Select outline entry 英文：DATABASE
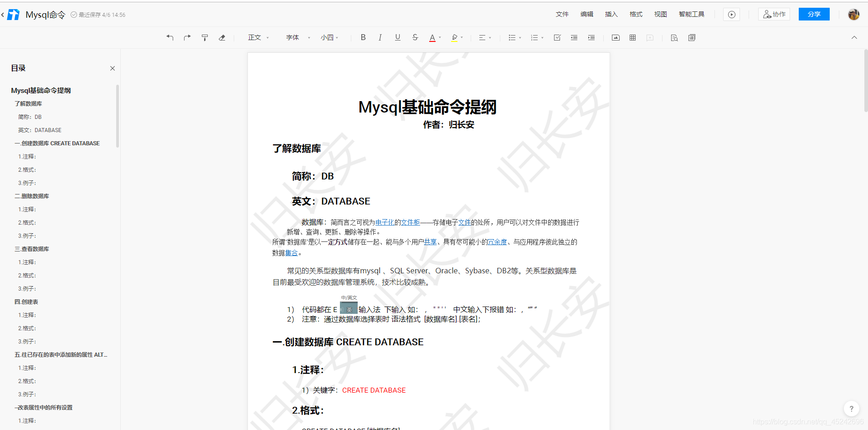 [x=40, y=130]
